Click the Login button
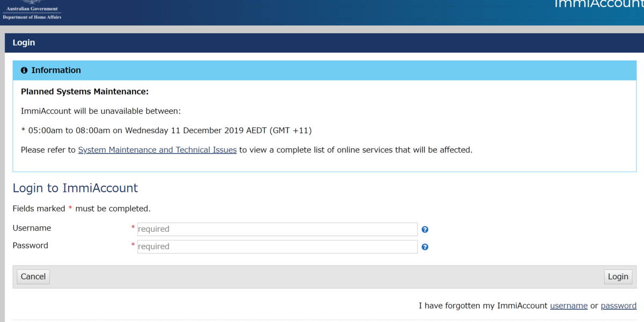The width and height of the screenshot is (644, 322). [618, 277]
